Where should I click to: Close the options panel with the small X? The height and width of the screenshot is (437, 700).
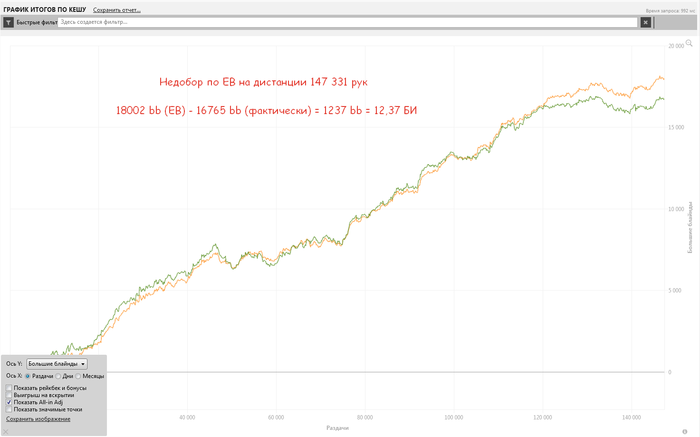[x=6, y=431]
